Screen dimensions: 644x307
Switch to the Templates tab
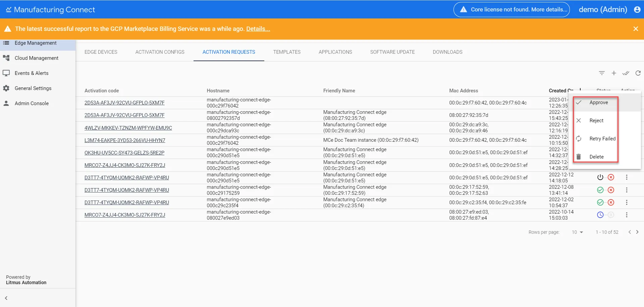click(287, 52)
